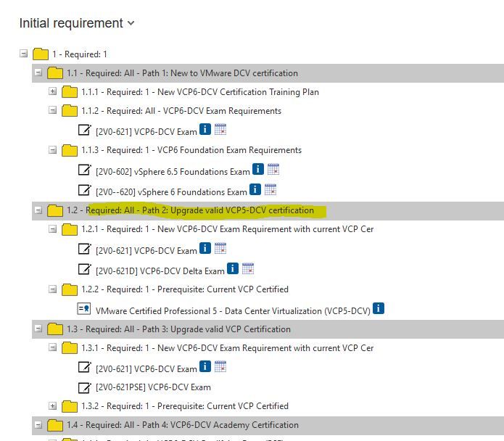
Task: Collapse the 1.2 Path 2 section
Action: 38,210
